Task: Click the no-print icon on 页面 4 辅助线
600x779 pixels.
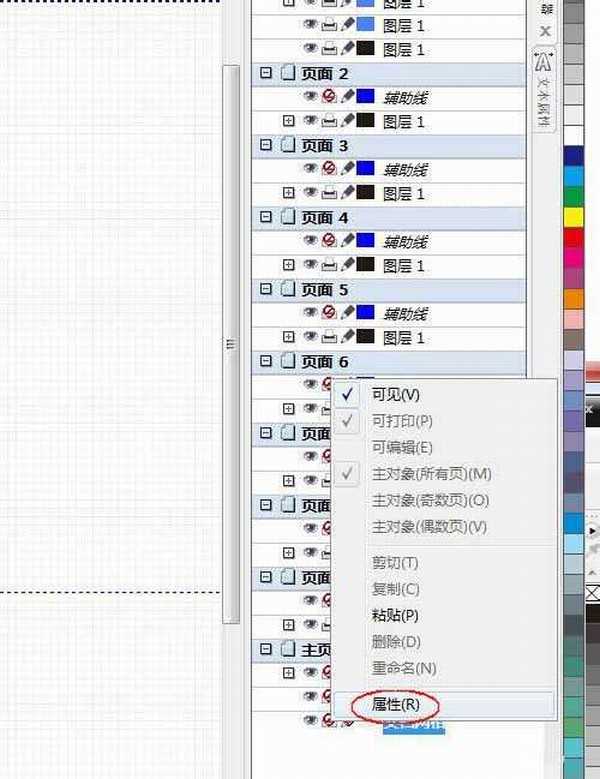Action: [329, 241]
